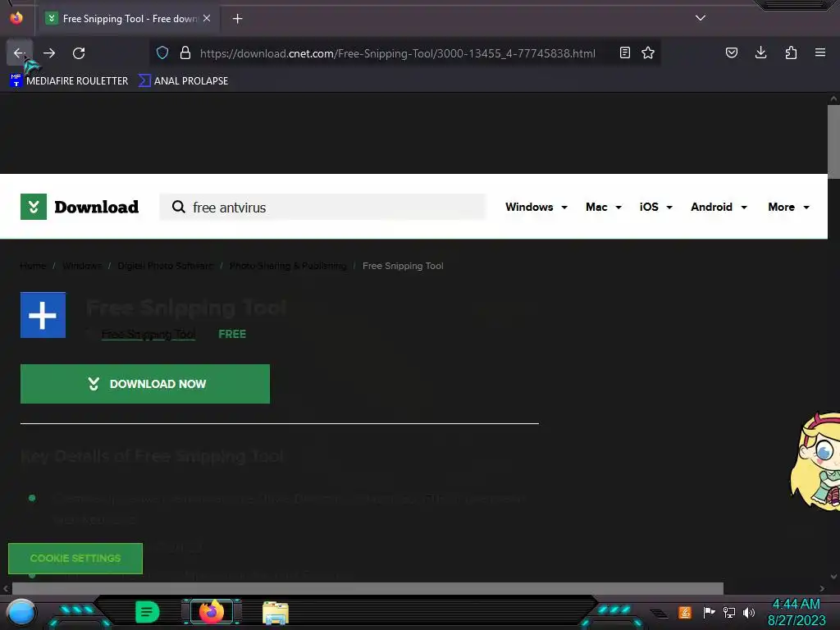
Task: Open the volume speaker tray icon
Action: tap(749, 612)
